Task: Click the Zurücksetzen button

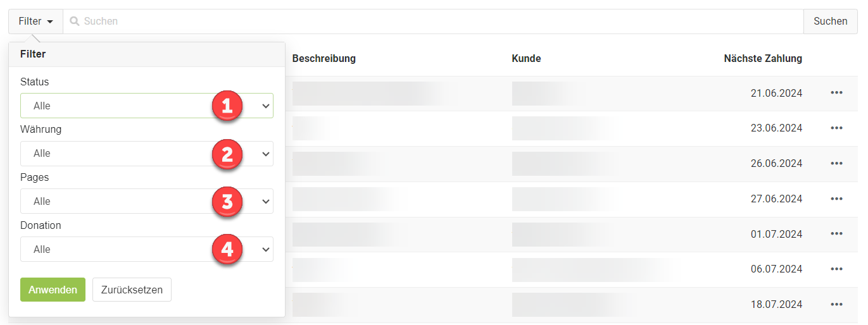Action: click(x=132, y=290)
